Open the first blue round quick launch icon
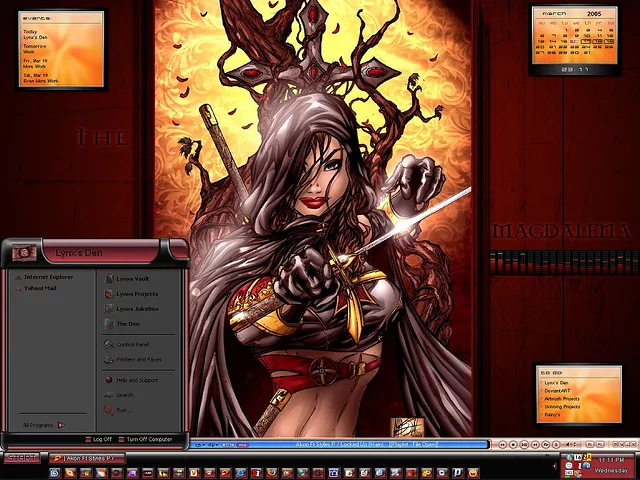Image resolution: width=640 pixels, height=480 pixels. 55,473
